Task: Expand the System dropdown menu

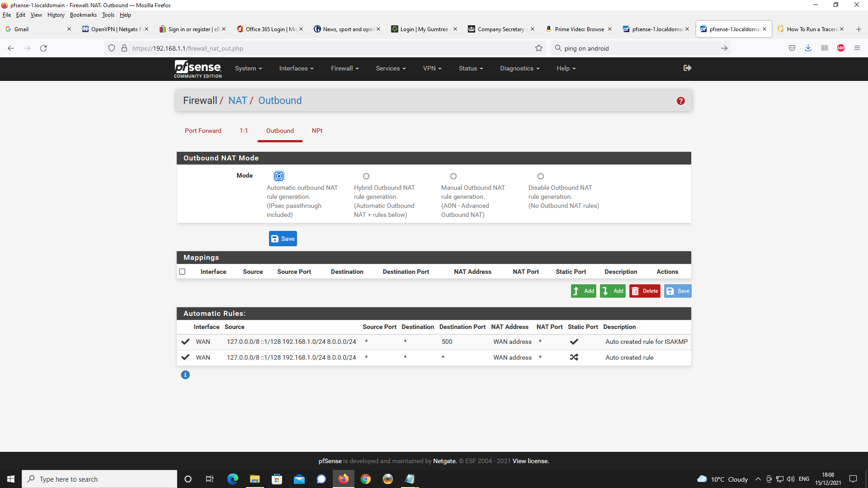Action: click(248, 68)
